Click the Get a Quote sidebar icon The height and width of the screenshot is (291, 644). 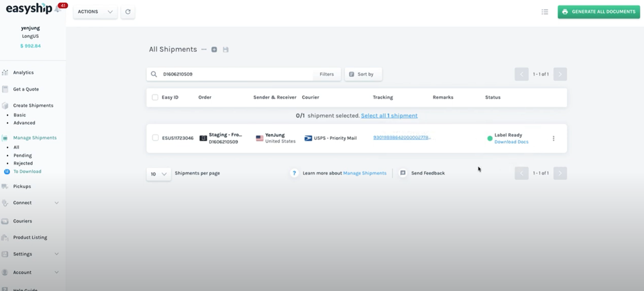point(5,89)
